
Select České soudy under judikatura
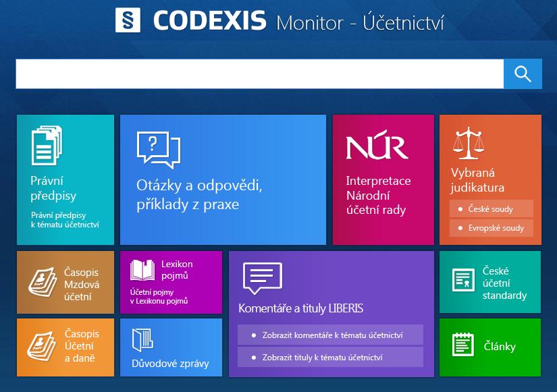[492, 208]
